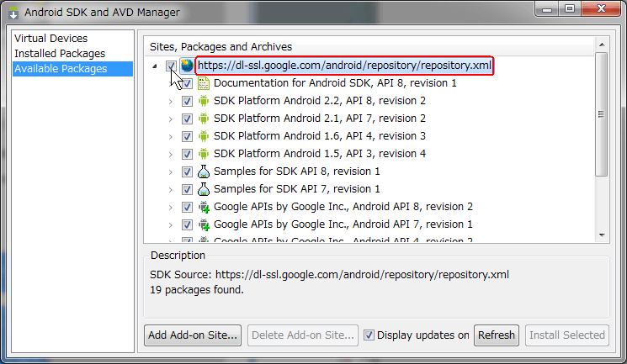Viewport: 627px width, 364px height.
Task: Uncheck Documentation for Android SDK API 8
Action: pos(187,83)
